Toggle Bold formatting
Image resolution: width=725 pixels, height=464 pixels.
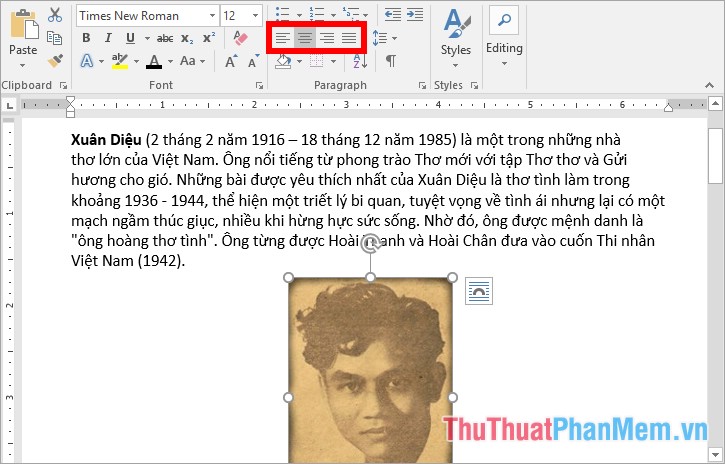[86, 38]
